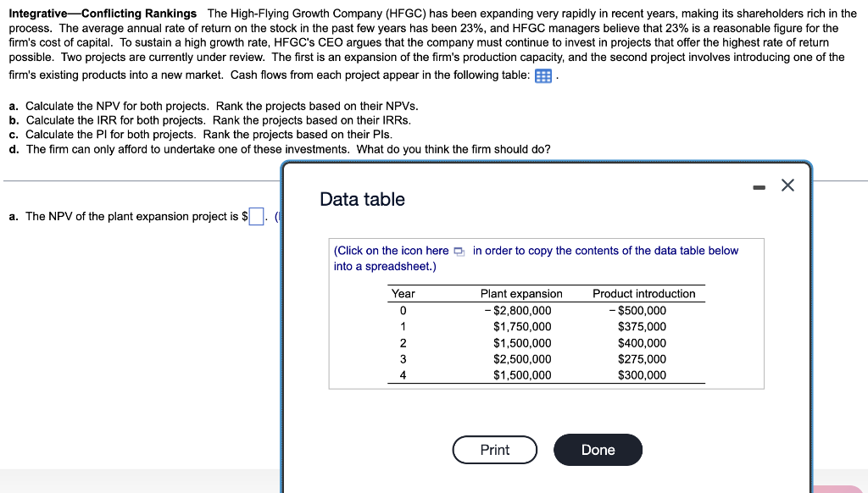The image size is (868, 493).
Task: Select the Year column header
Action: click(x=403, y=294)
